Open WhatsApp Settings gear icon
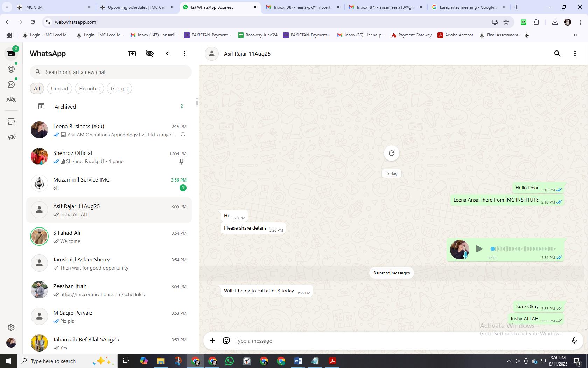The height and width of the screenshot is (368, 588). point(11,327)
